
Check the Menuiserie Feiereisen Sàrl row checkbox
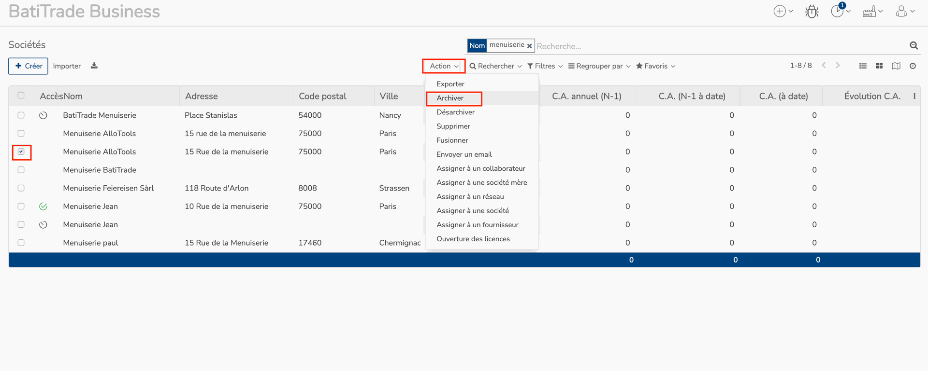[21, 188]
